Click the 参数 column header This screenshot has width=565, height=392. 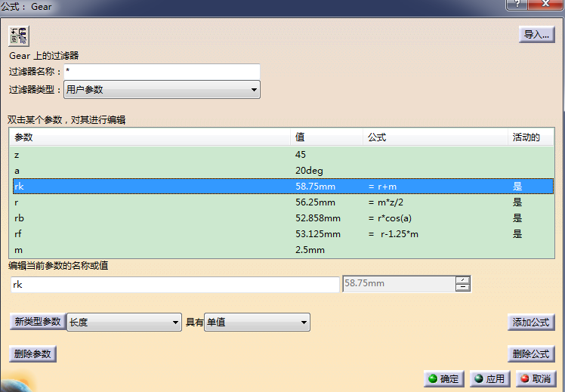coord(150,137)
